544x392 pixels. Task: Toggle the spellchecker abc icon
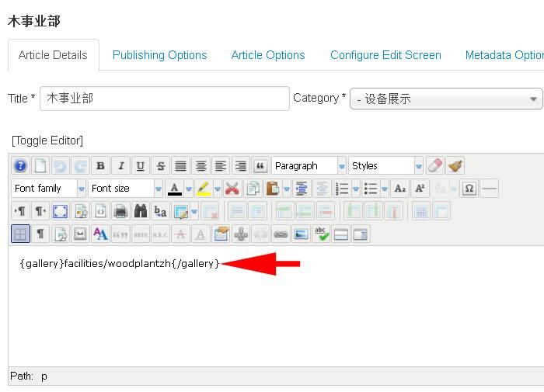click(x=321, y=233)
